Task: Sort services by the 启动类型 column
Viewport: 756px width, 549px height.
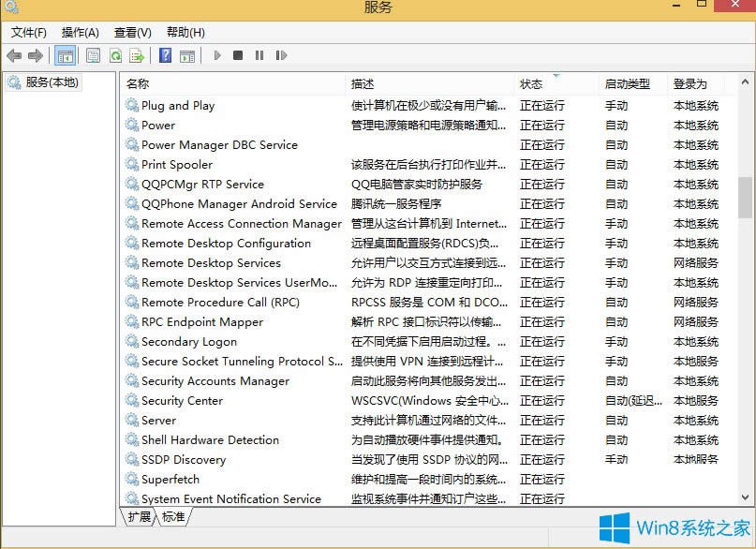Action: coord(628,83)
